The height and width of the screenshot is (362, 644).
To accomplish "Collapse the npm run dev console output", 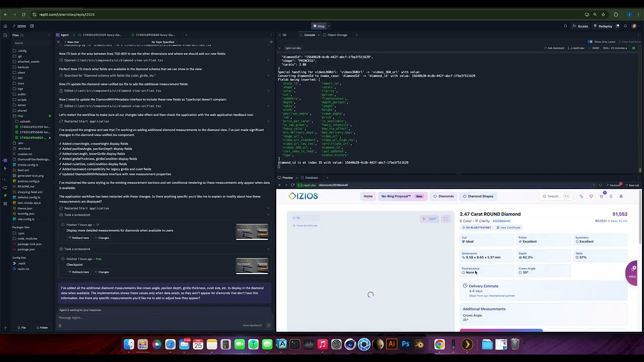I will point(280,48).
